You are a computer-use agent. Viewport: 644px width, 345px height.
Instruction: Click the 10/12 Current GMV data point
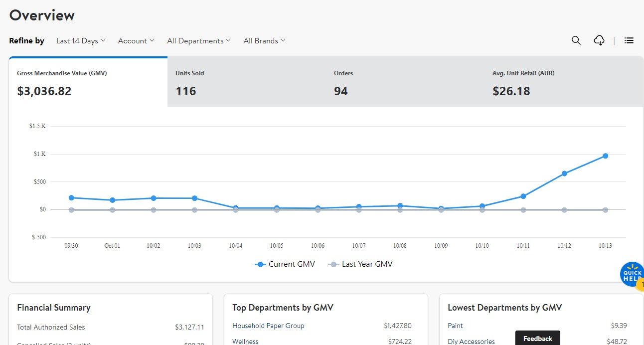564,173
